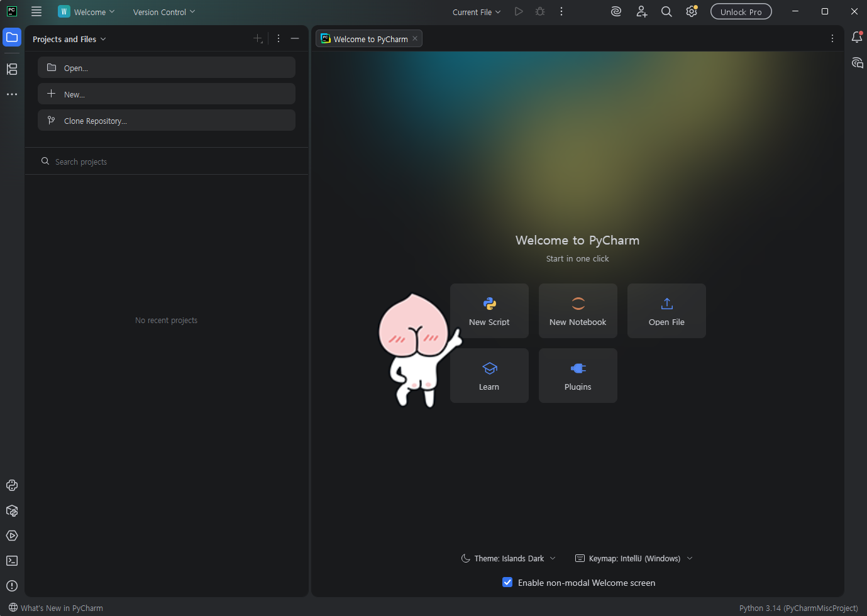Click the PyCharm logo icon

[12, 11]
